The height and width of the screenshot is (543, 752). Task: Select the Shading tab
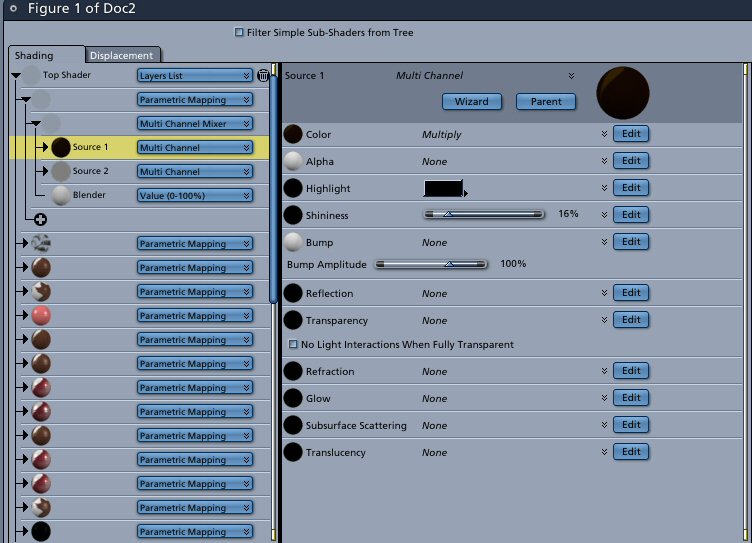tap(34, 55)
